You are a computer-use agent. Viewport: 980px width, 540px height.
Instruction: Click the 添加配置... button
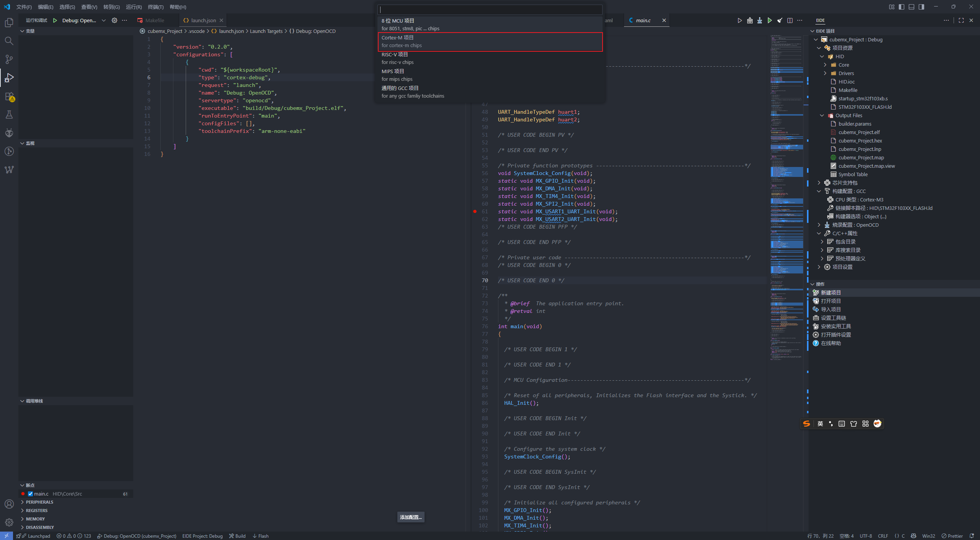coord(410,517)
